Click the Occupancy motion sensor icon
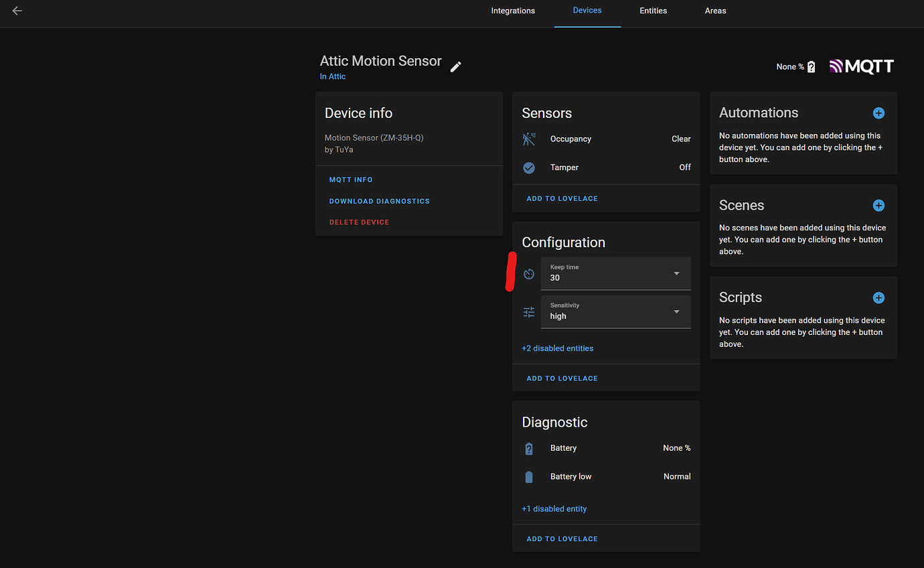924x568 pixels. [529, 139]
